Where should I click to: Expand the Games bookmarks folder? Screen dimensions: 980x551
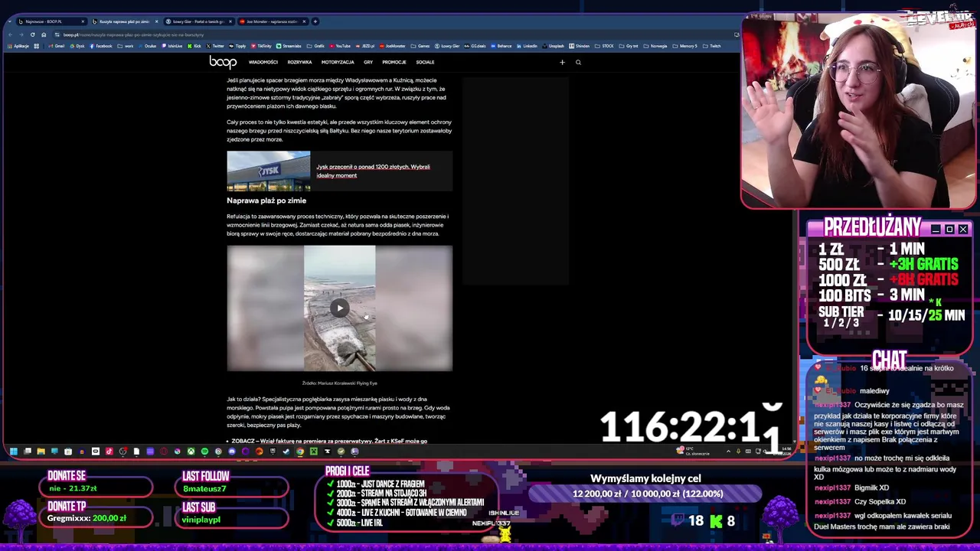point(420,46)
